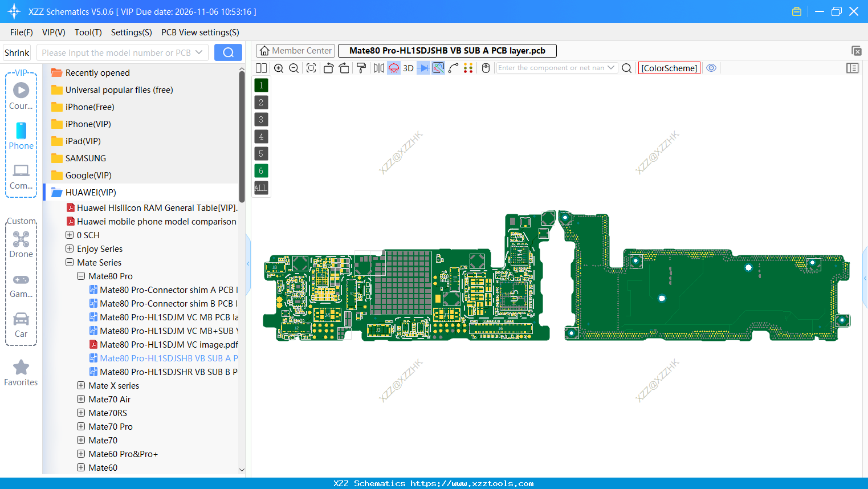Toggle the lamp highlight mode

393,68
